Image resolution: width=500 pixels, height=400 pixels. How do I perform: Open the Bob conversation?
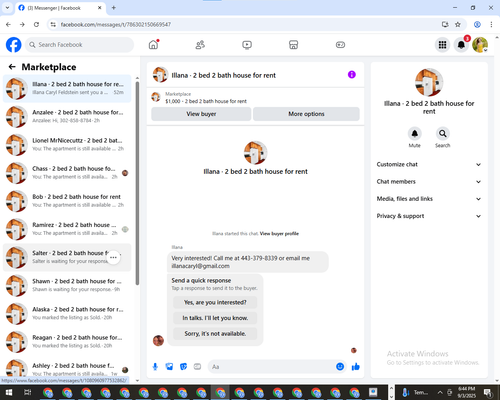67,201
